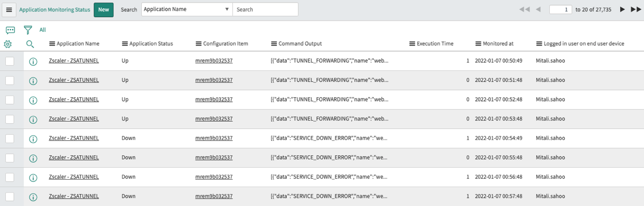Click the page number field showing 1
This screenshot has width=644, height=206.
(560, 9)
